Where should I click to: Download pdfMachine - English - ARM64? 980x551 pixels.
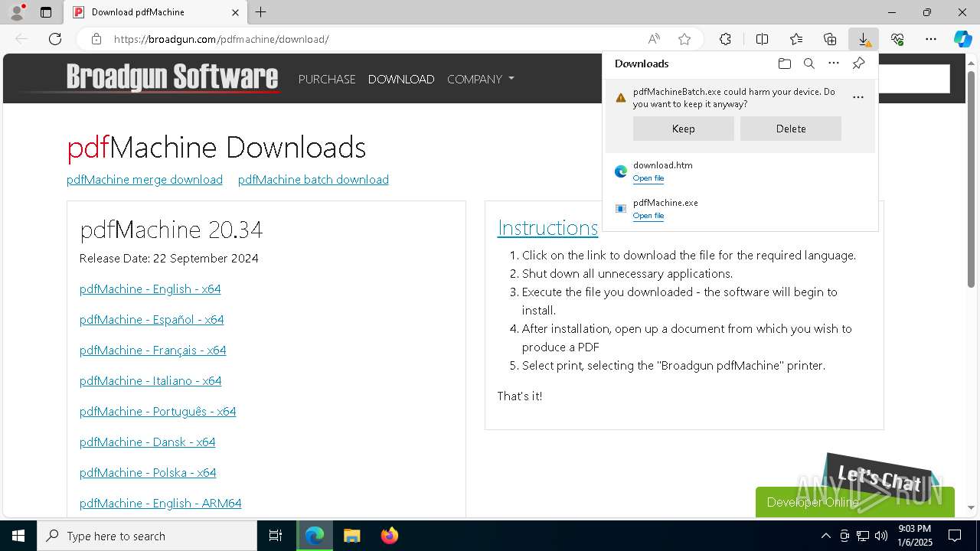tap(161, 503)
